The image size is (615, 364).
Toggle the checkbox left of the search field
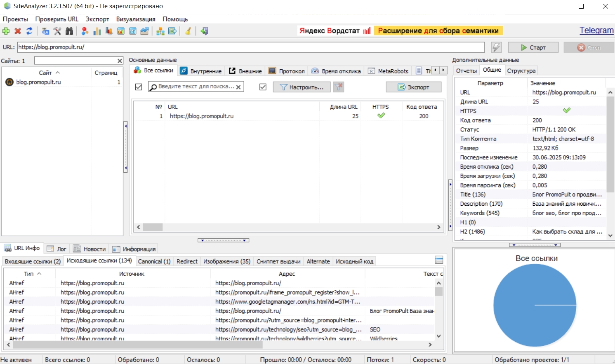click(139, 87)
